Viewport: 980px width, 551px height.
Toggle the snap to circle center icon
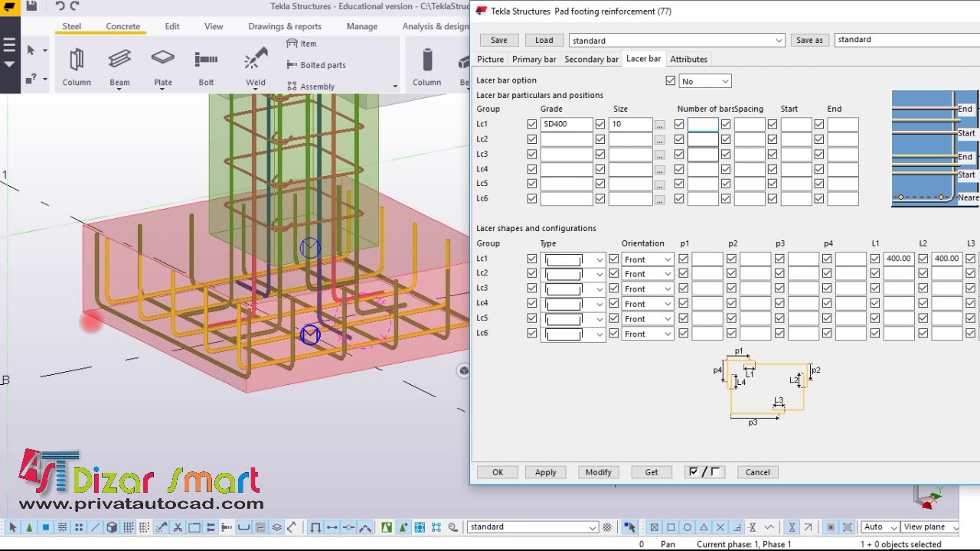[x=687, y=527]
